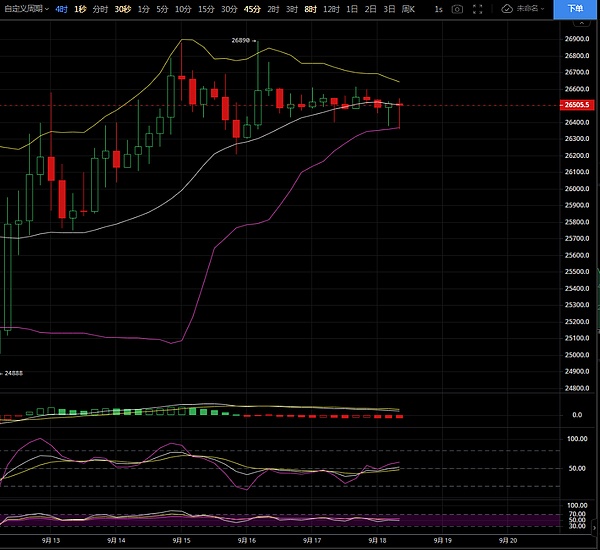Select the 1日 daily timeframe

[x=352, y=8]
